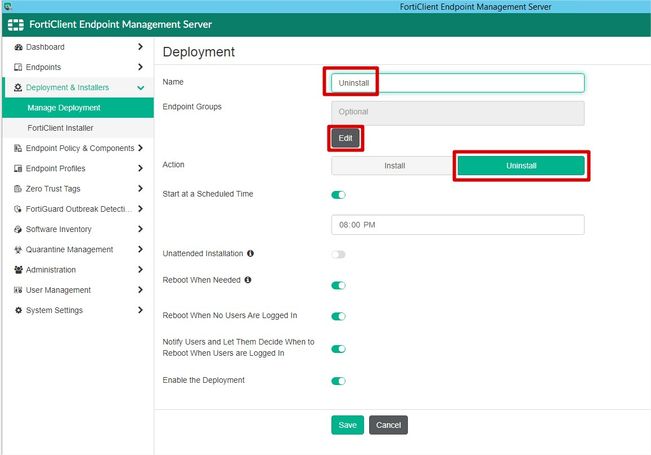The height and width of the screenshot is (455, 651).
Task: Click the FortiGuard Outbreak Detection icon
Action: pyautogui.click(x=18, y=209)
